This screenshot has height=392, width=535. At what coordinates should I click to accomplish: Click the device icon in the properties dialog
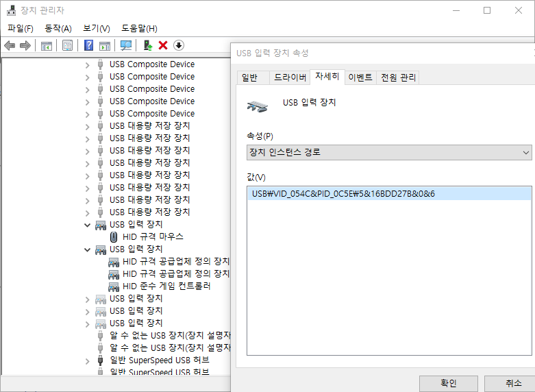258,106
